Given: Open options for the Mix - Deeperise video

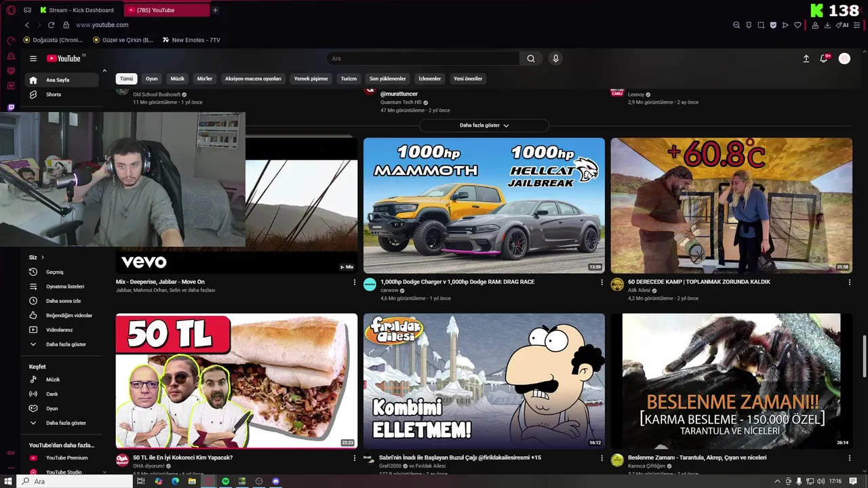Looking at the screenshot, I should [354, 282].
